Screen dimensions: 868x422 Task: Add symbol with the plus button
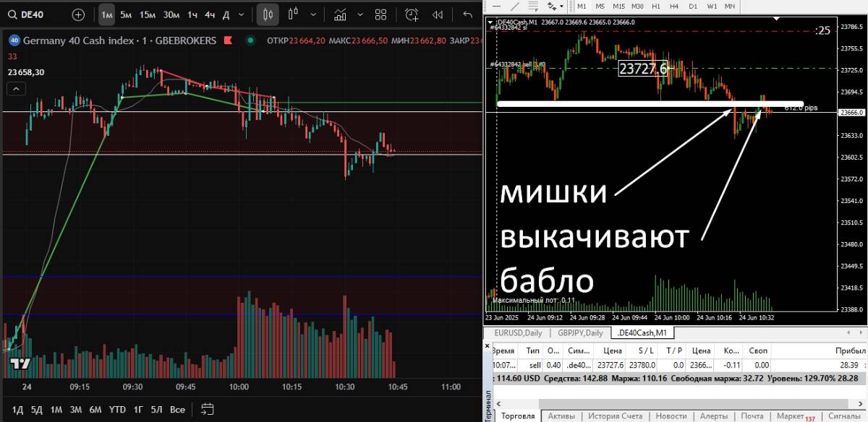(x=78, y=14)
